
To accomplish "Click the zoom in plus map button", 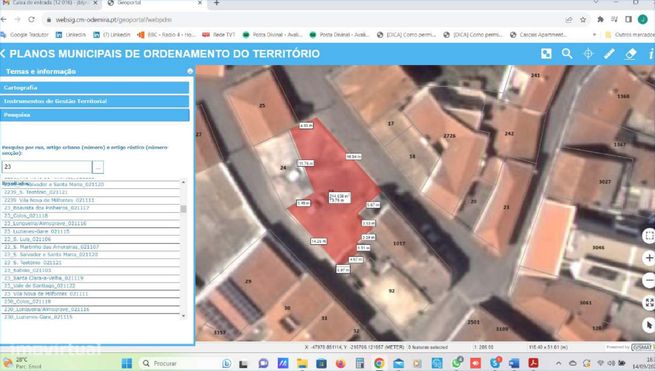I will (649, 258).
